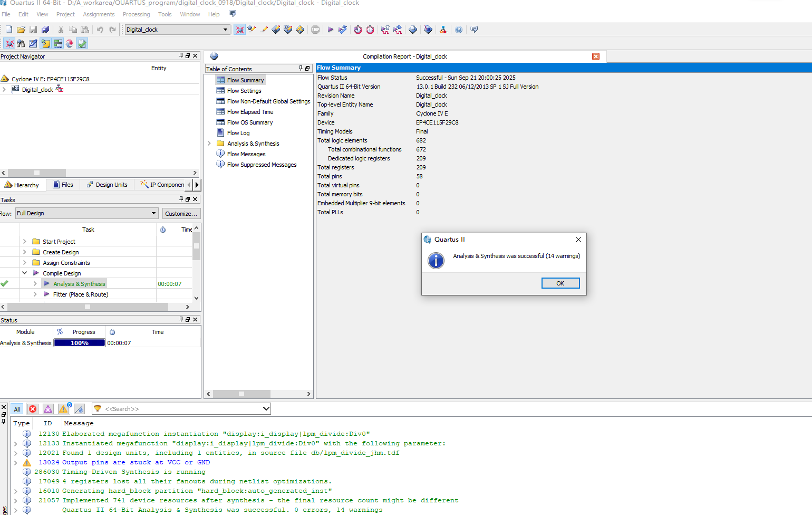Toggle the flagged messages filter
812x515 pixels.
click(x=79, y=409)
